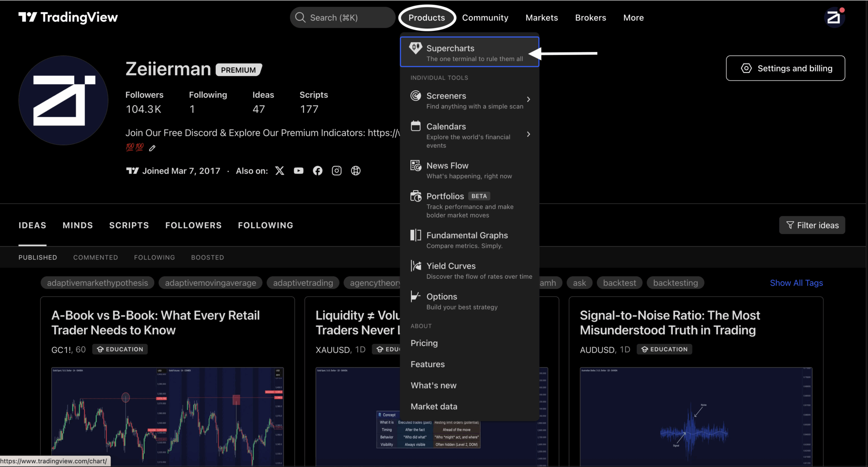Click the Calendars icon
Viewport: 868px width, 467px height.
coord(416,126)
